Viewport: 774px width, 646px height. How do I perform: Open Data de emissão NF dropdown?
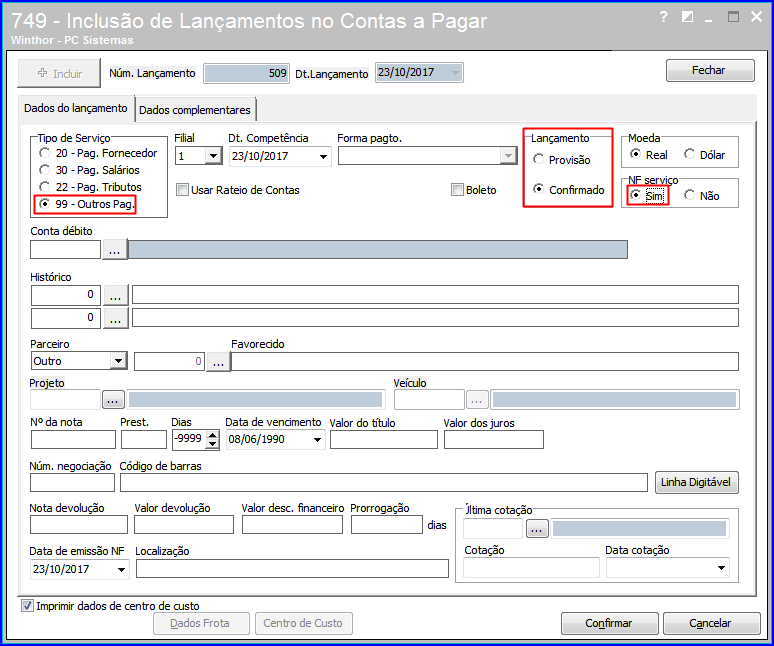[121, 570]
